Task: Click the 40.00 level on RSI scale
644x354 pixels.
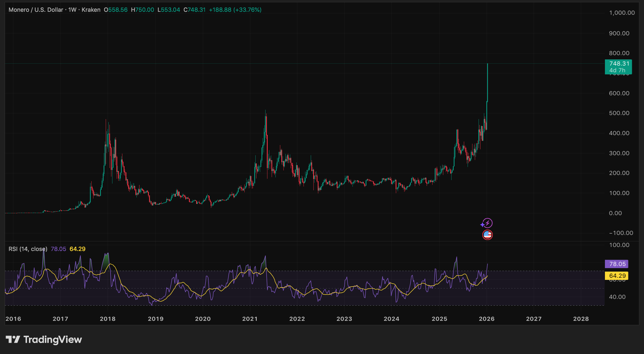Action: [617, 297]
